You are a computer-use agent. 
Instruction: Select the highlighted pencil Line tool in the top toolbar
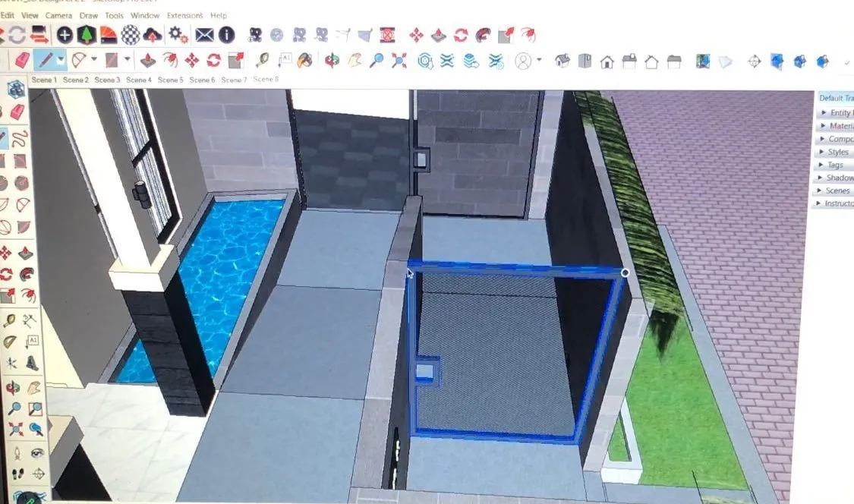(x=46, y=60)
